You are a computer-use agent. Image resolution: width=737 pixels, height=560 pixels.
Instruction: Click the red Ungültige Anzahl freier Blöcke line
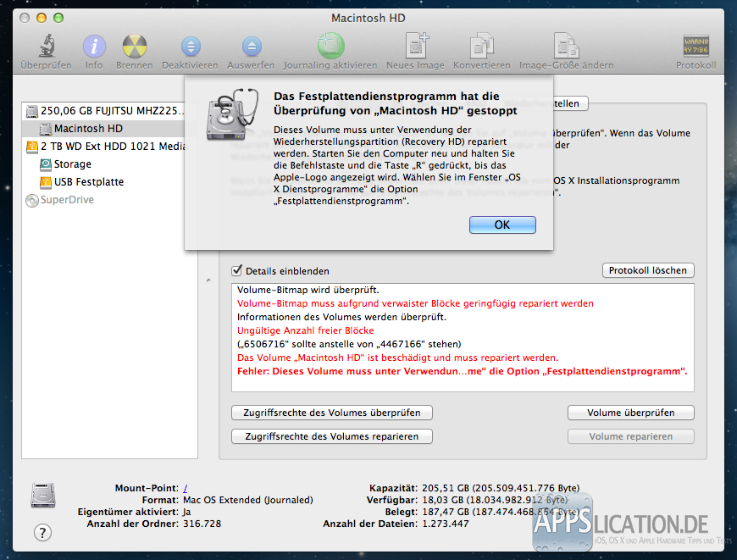306,331
